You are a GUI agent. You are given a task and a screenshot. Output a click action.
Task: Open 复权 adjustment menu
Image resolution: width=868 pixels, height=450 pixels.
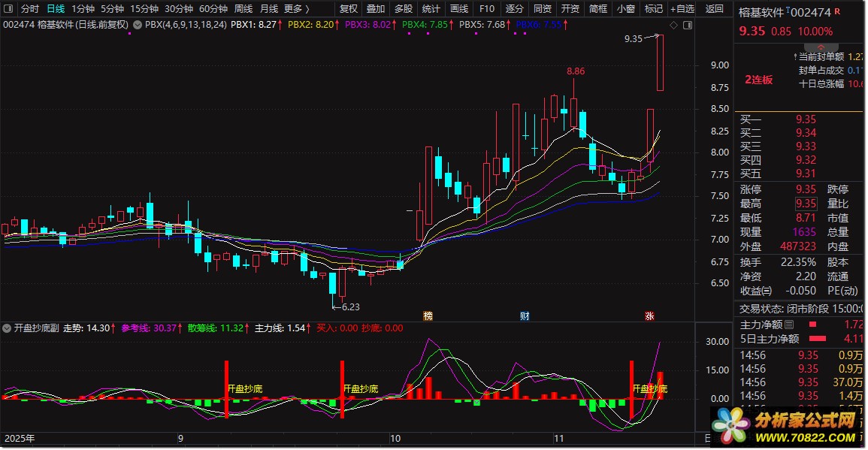(x=348, y=9)
